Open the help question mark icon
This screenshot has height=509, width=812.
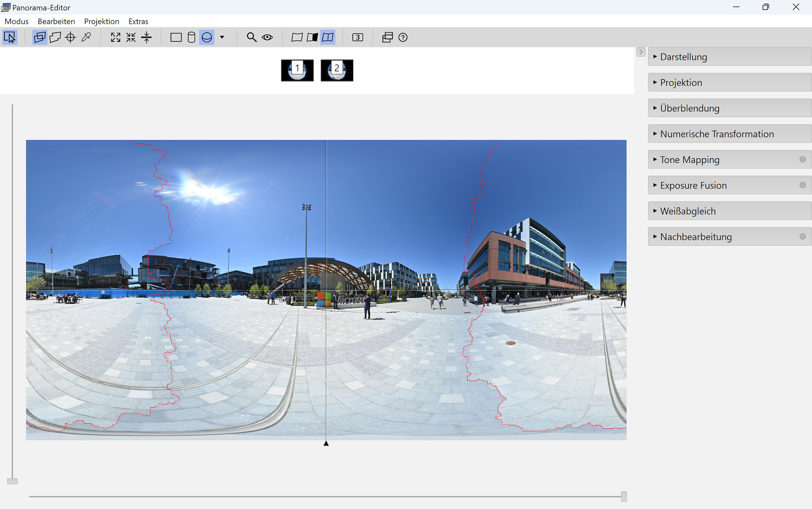point(403,37)
